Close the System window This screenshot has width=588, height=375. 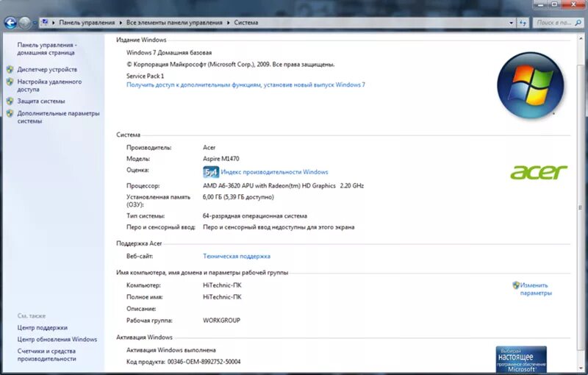coord(574,4)
